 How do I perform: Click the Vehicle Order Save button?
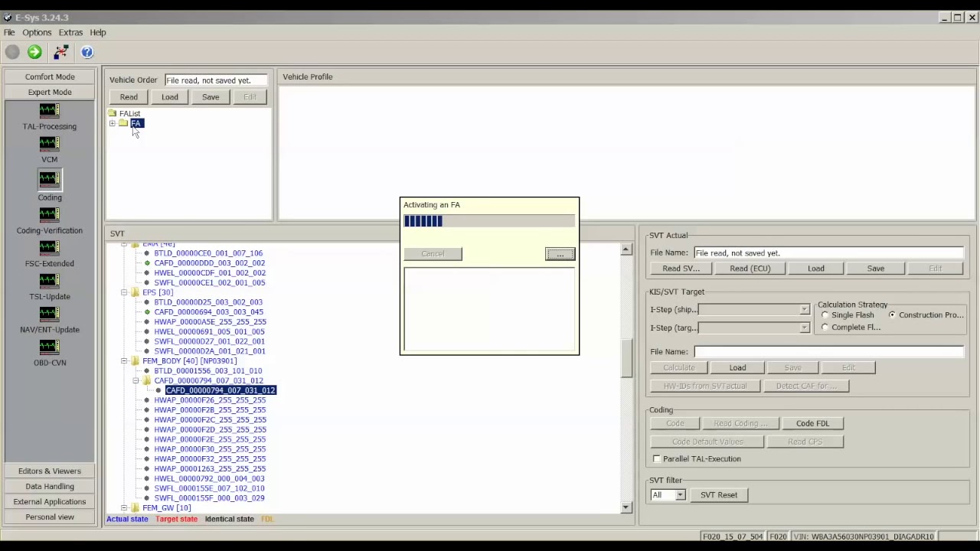[x=211, y=97]
